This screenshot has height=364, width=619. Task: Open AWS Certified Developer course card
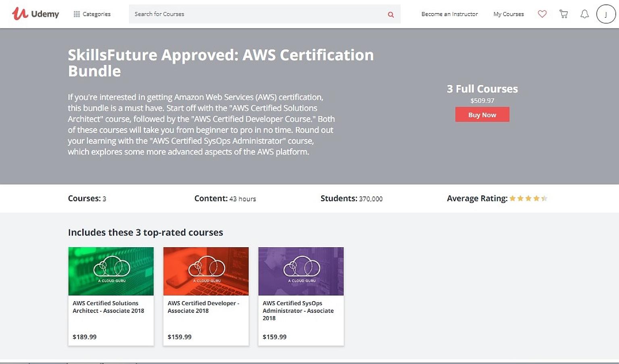pyautogui.click(x=206, y=296)
